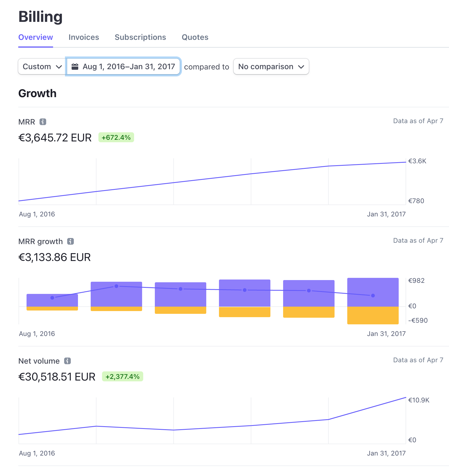Image resolution: width=449 pixels, height=476 pixels.
Task: Click the last data point on MRR growth line
Action: click(373, 296)
